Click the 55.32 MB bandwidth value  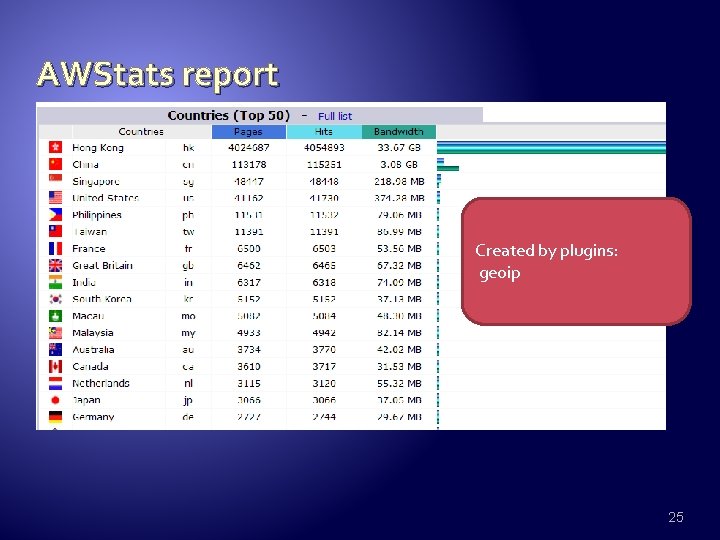click(x=399, y=383)
